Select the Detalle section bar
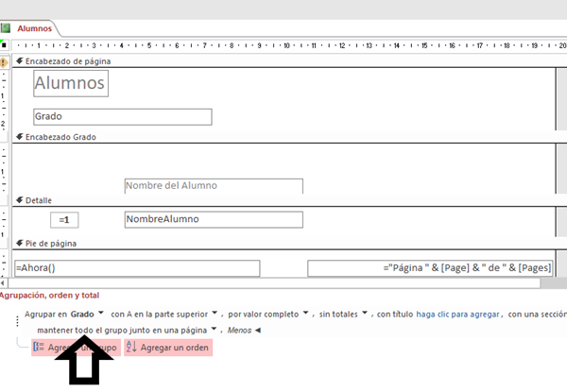Screen dimensions: 567x392 tap(289, 200)
